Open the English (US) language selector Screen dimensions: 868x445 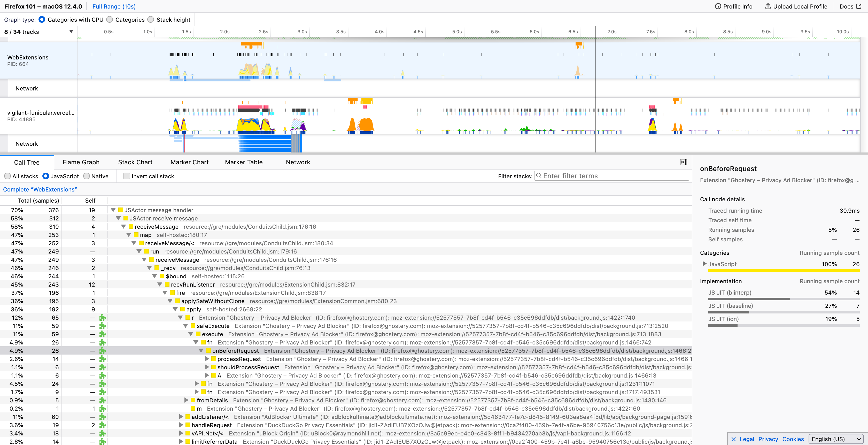pyautogui.click(x=836, y=439)
